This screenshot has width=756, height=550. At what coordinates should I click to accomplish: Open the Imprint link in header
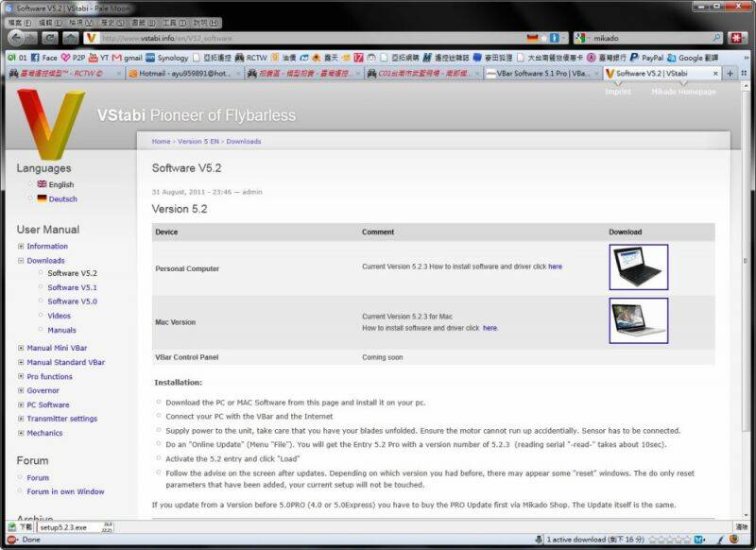[x=618, y=91]
